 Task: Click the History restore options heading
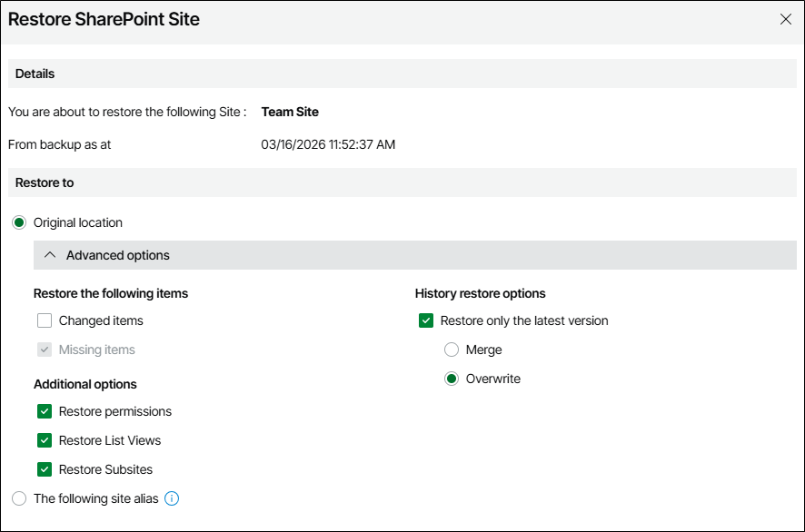click(x=480, y=293)
